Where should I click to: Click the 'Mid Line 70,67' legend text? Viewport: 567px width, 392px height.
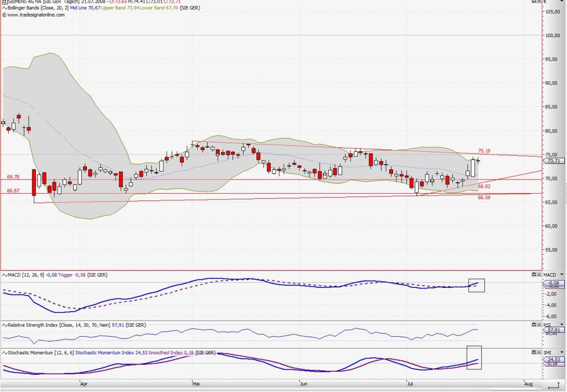click(x=85, y=8)
